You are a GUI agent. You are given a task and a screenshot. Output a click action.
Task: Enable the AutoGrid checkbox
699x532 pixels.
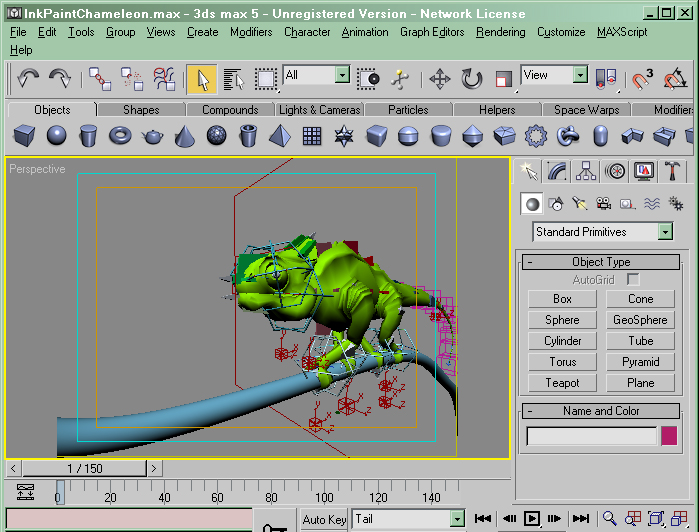coord(632,280)
